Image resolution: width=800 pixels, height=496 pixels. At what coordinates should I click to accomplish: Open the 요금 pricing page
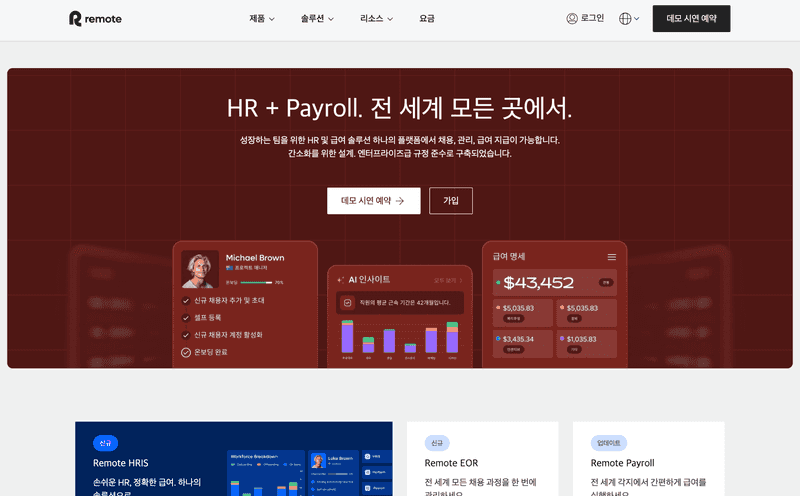tap(427, 18)
